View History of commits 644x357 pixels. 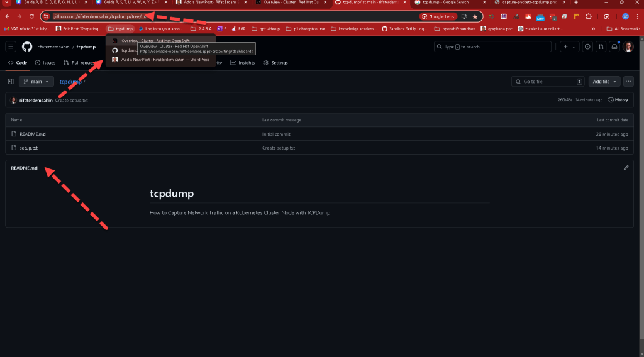pos(618,100)
